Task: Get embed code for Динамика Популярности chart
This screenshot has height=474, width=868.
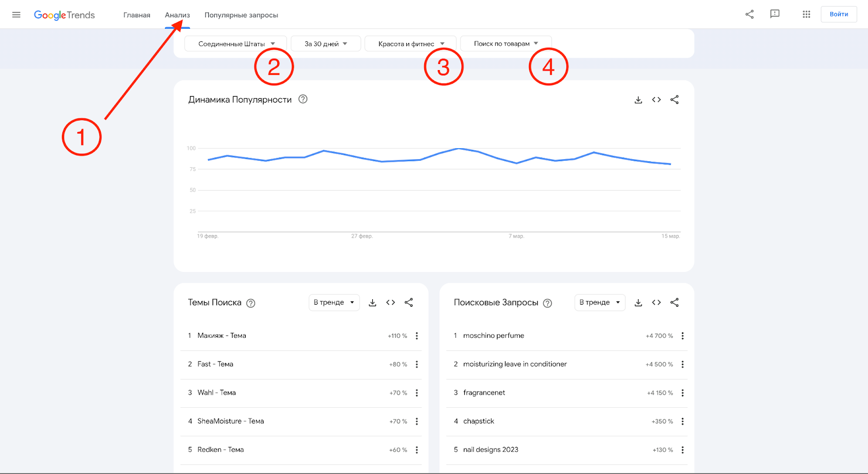Action: [x=656, y=100]
